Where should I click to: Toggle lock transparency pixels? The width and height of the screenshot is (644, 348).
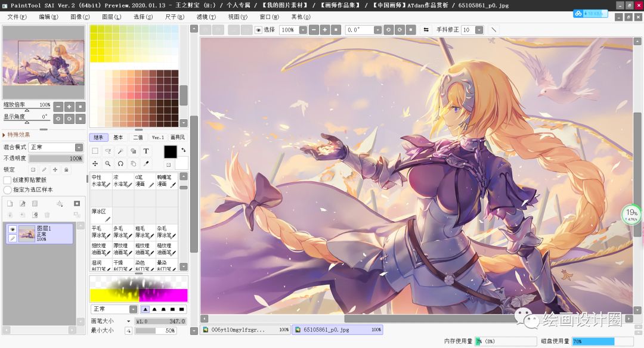click(x=33, y=169)
